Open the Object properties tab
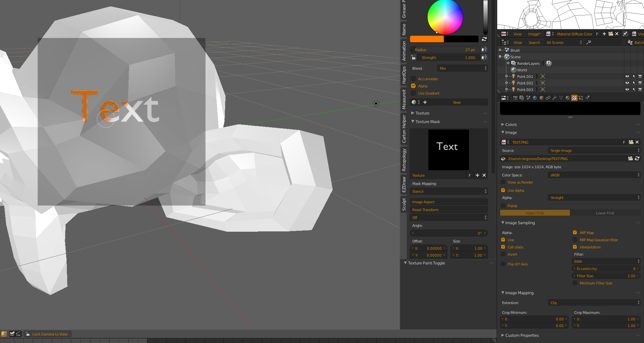The height and width of the screenshot is (343, 644). (x=541, y=98)
